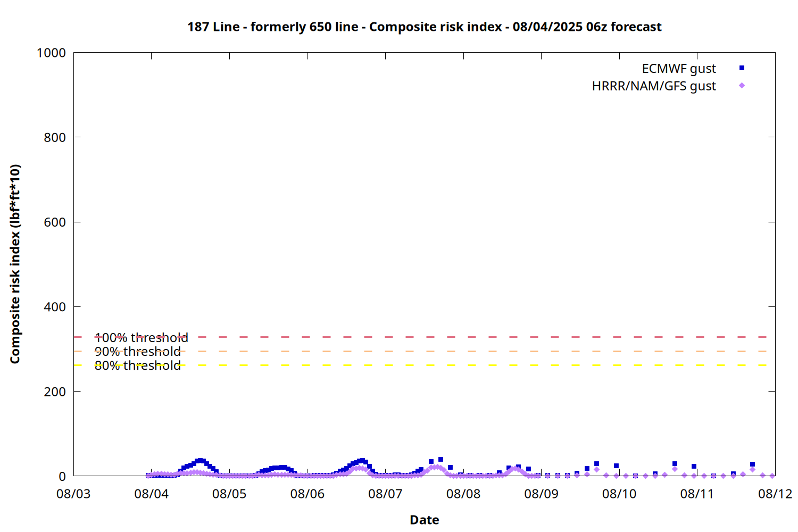This screenshot has width=798, height=532.
Task: Click the 08/03 date label
Action: 73,494
